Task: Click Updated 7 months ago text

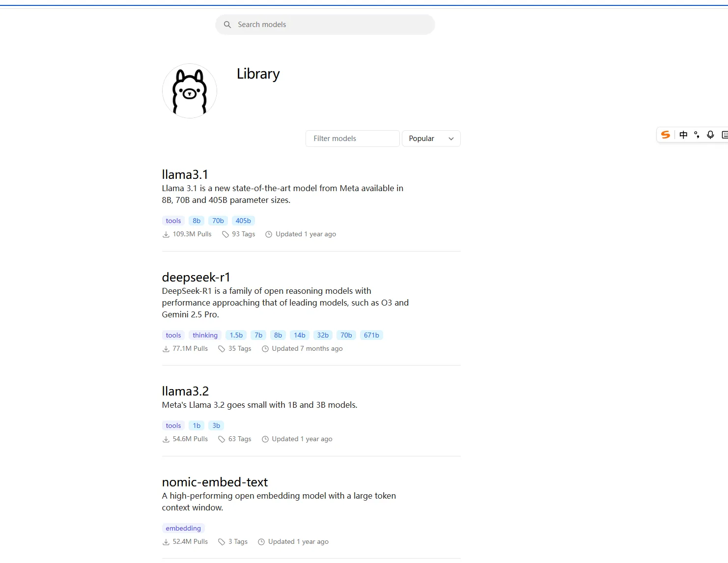Action: [308, 349]
